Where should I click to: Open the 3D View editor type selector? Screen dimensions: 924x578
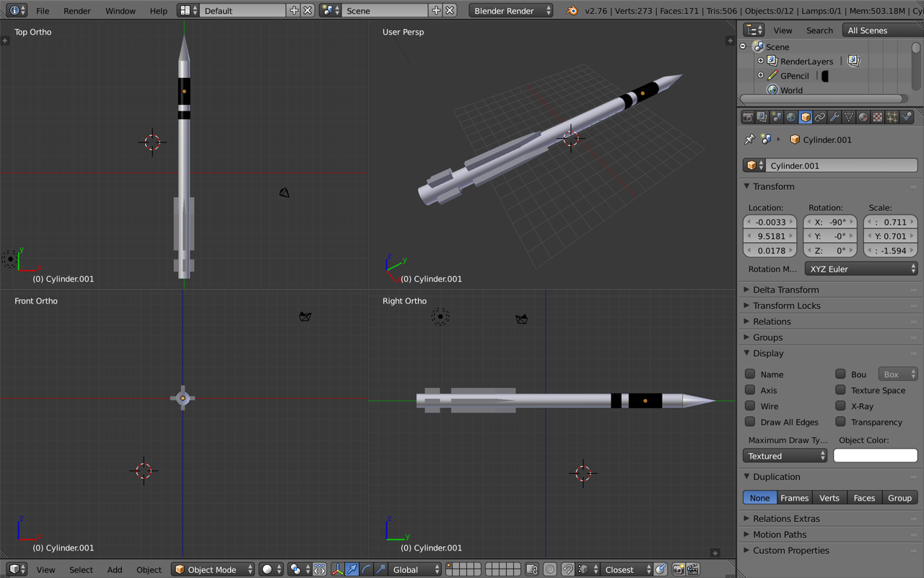coord(15,569)
